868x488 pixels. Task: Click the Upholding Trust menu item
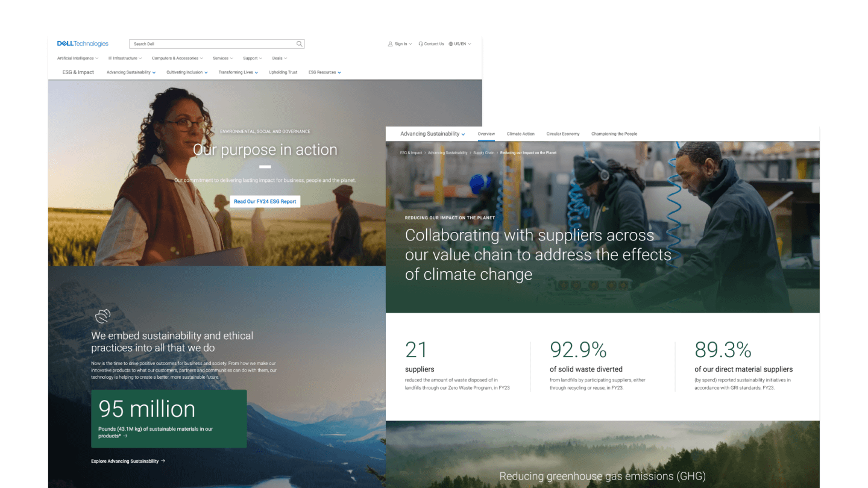283,72
